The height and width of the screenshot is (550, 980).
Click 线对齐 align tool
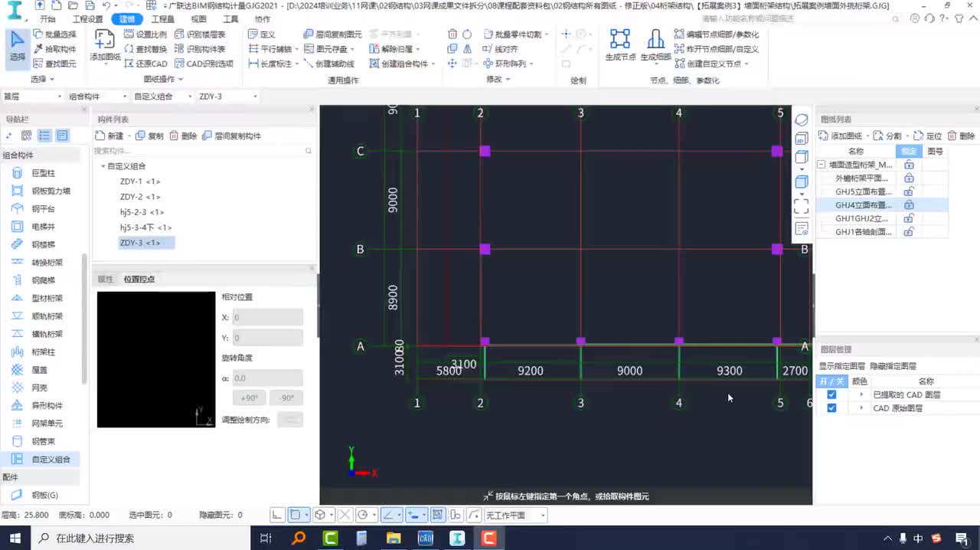click(501, 49)
